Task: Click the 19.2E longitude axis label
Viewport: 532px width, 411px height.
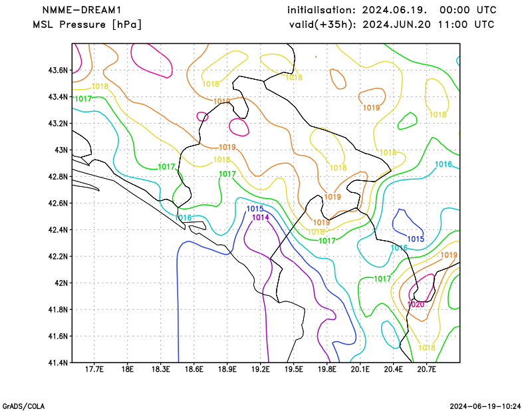Action: tap(260, 369)
